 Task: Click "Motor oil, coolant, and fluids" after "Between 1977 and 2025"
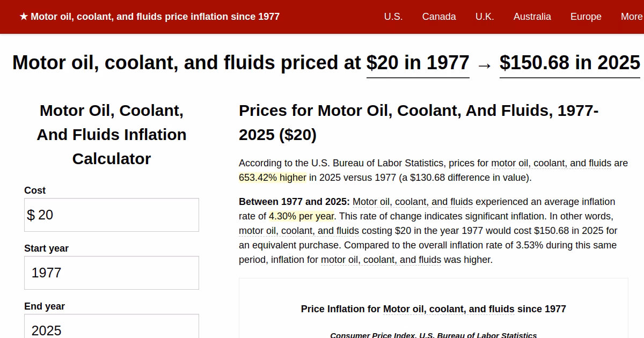413,202
